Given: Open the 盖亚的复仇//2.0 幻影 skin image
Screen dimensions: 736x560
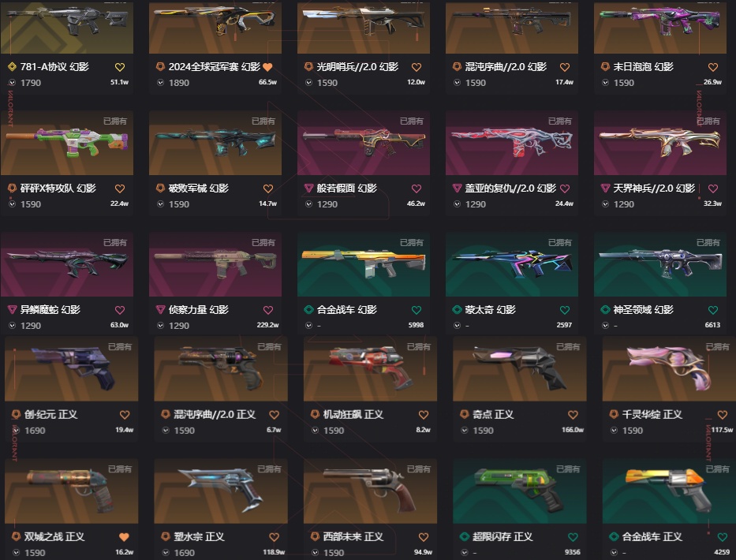Looking at the screenshot, I should (x=512, y=144).
